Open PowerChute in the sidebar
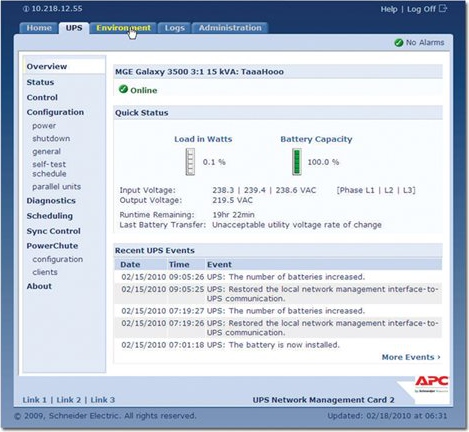Image resolution: width=469 pixels, height=432 pixels. (x=52, y=246)
